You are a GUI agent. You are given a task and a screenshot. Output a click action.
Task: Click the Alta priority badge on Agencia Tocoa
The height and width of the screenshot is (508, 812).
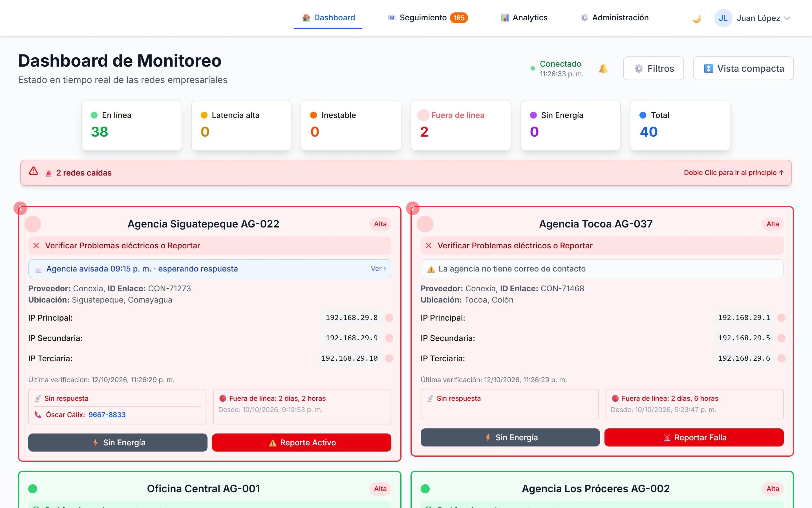point(773,224)
